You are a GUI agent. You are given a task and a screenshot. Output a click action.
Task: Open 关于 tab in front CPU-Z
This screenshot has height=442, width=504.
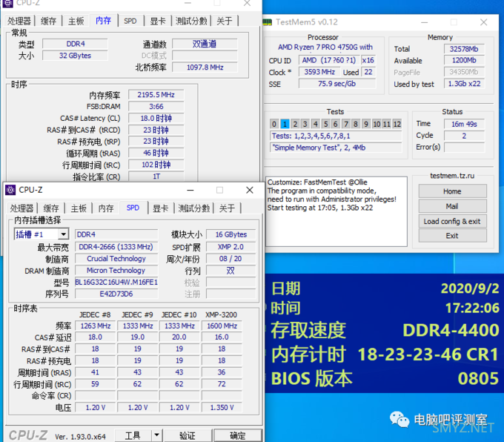[227, 208]
